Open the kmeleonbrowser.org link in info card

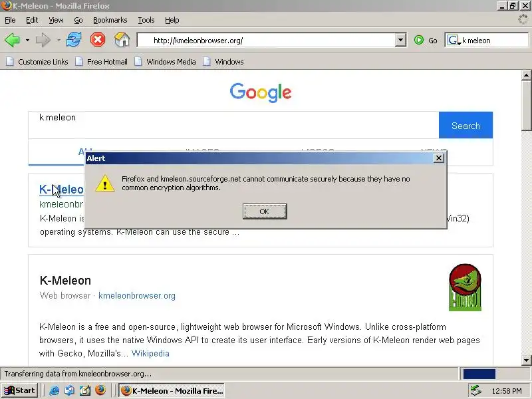tap(137, 295)
